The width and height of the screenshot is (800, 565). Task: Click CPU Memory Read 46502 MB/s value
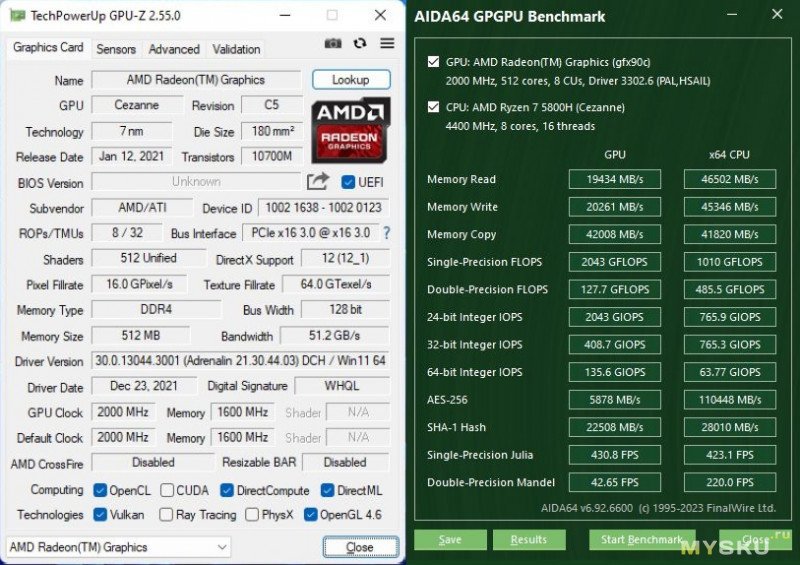coord(730,179)
